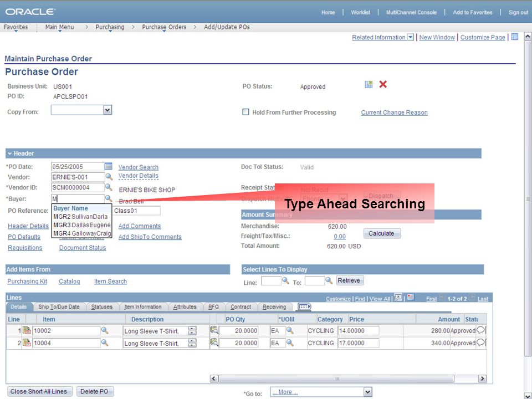
Task: Open line details icon for line 1
Action: click(27, 330)
